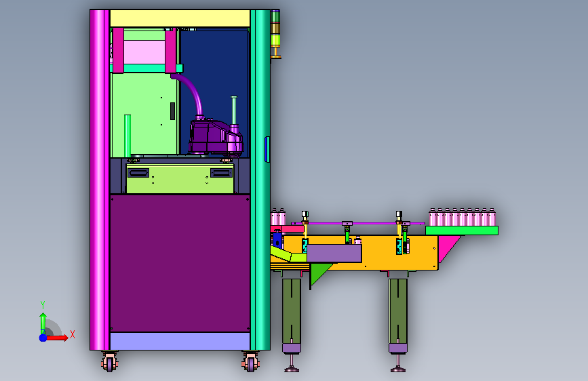Select the green triangular bracket under conveyor
Viewport: 588px width, 381px height.
[319, 273]
